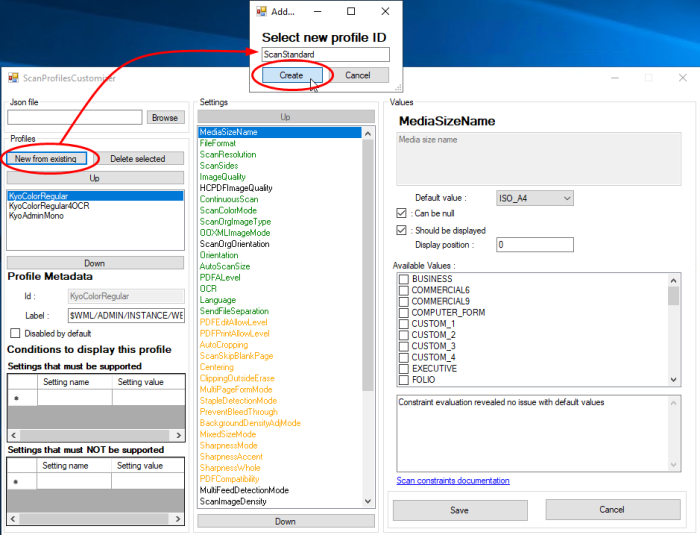700x535 pixels.
Task: Click the Delete selected button
Action: pos(138,158)
